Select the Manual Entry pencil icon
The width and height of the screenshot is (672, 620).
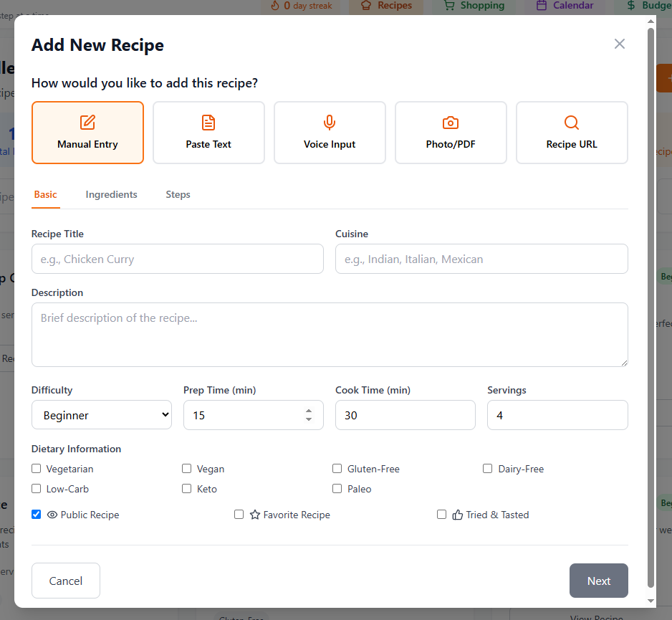pyautogui.click(x=87, y=123)
